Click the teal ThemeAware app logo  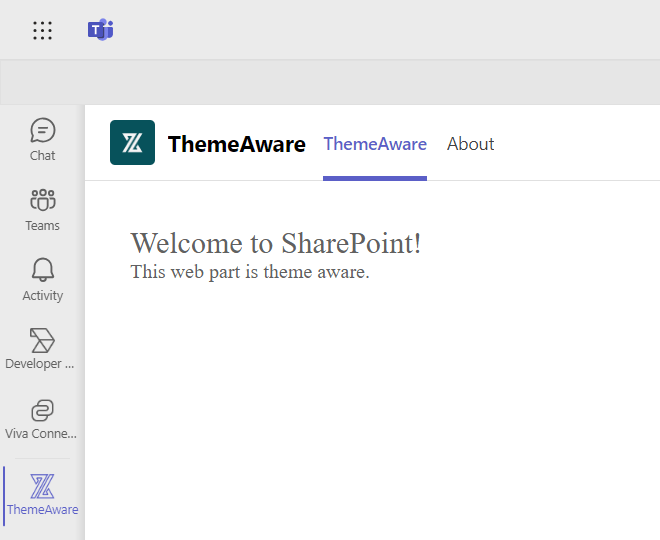point(132,143)
